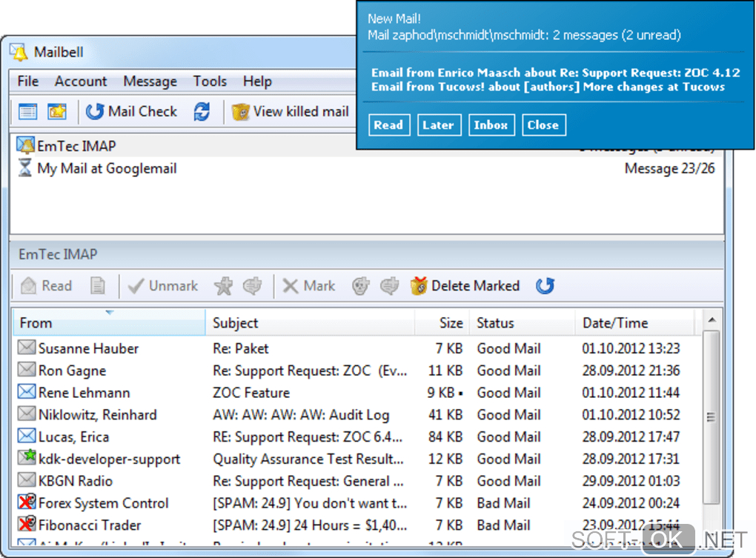This screenshot has height=558, width=756.
Task: Click the starred folder toolbar icon
Action: [x=57, y=112]
